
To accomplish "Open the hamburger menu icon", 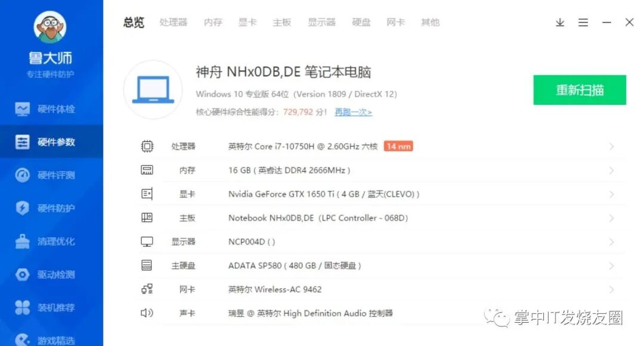I will [583, 22].
